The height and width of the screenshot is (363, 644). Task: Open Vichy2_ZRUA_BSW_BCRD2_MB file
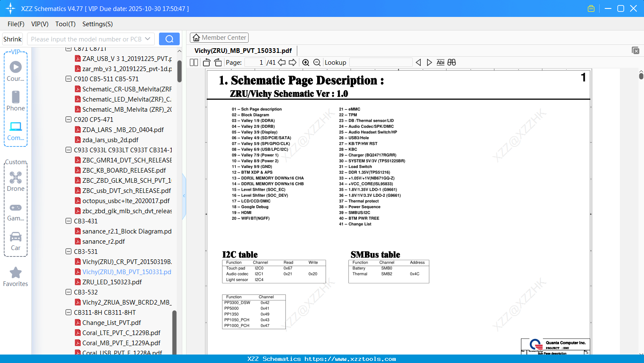127,302
